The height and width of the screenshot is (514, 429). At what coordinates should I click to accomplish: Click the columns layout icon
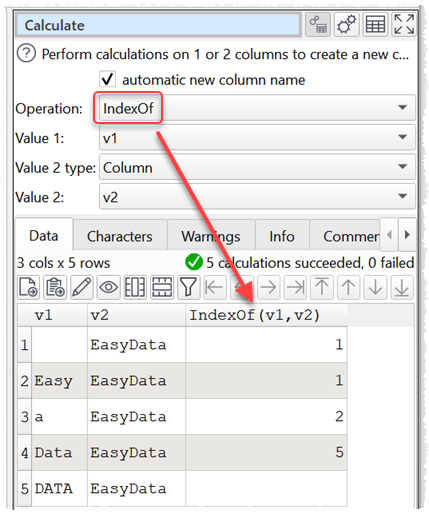pyautogui.click(x=135, y=287)
